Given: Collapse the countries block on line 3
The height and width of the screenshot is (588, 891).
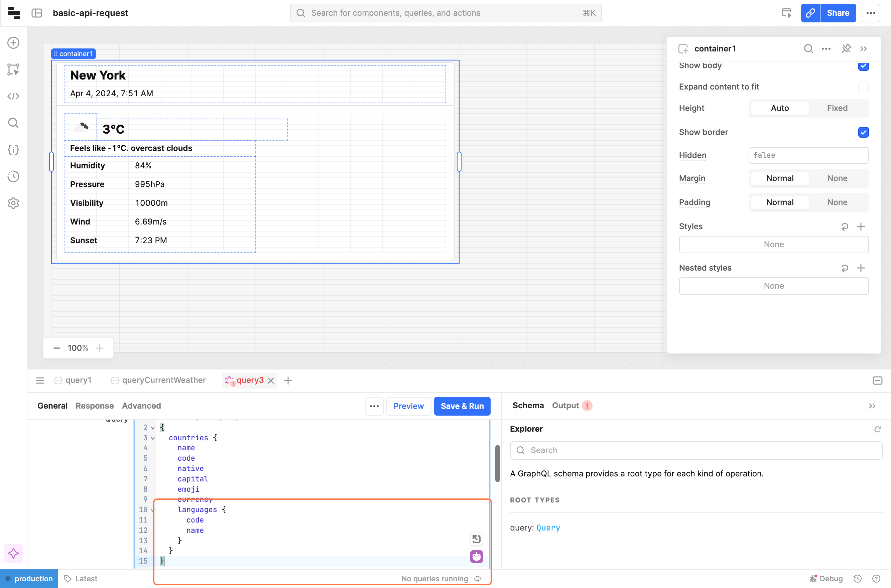Looking at the screenshot, I should click(153, 438).
